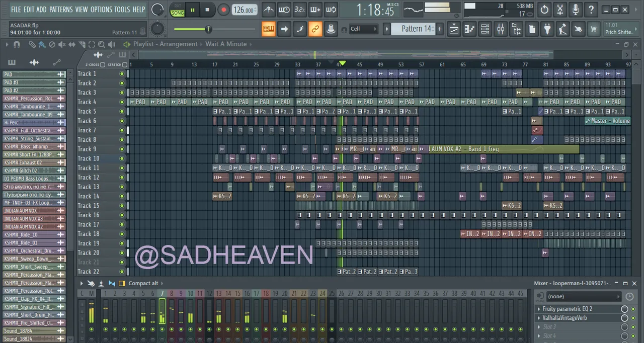Toggle mixer insert 7 mute LED
The image size is (644, 343).
point(162,329)
